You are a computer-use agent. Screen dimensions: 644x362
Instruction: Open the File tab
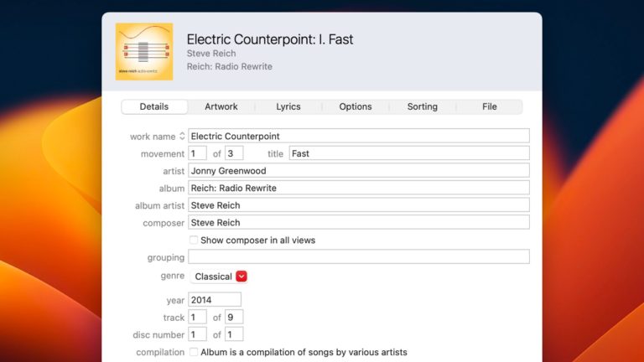point(489,106)
